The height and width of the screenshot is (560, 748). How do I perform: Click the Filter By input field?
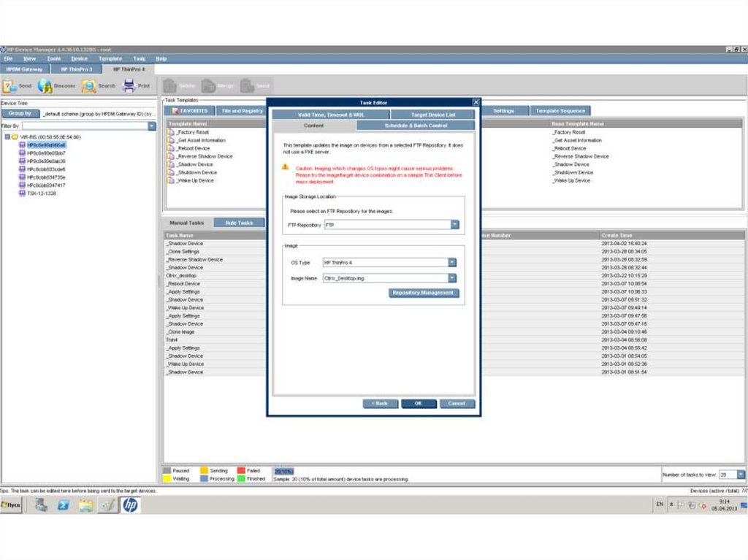point(85,126)
